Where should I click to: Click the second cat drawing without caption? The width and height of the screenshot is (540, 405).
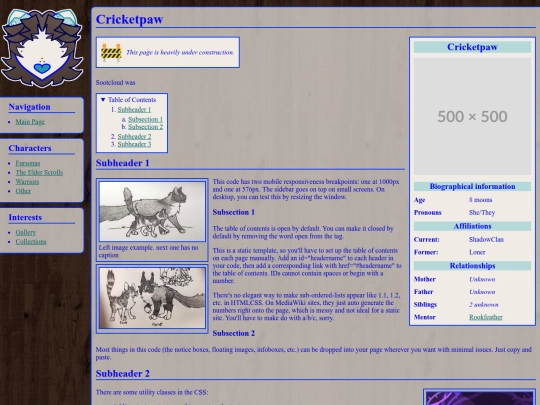coord(152,298)
